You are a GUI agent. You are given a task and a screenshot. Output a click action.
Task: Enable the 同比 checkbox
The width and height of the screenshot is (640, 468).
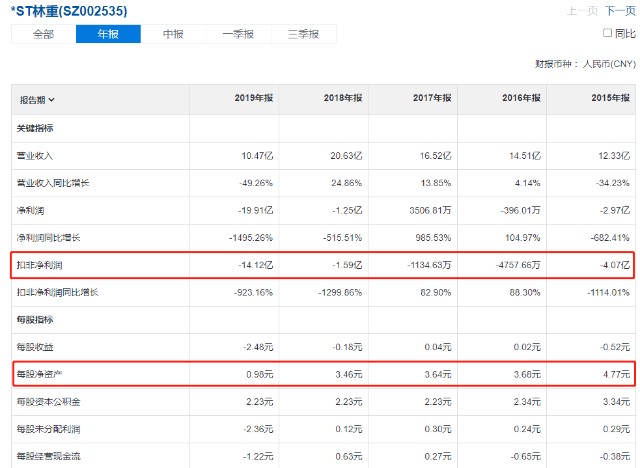(607, 34)
